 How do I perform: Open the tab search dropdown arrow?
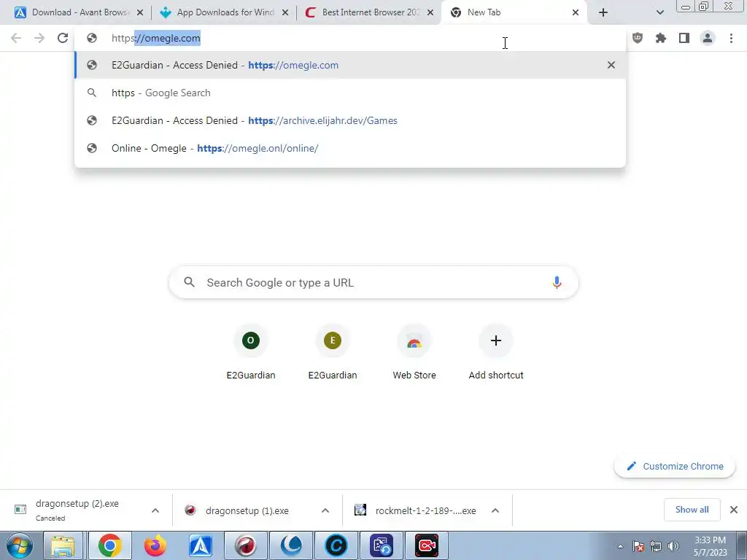pos(659,12)
